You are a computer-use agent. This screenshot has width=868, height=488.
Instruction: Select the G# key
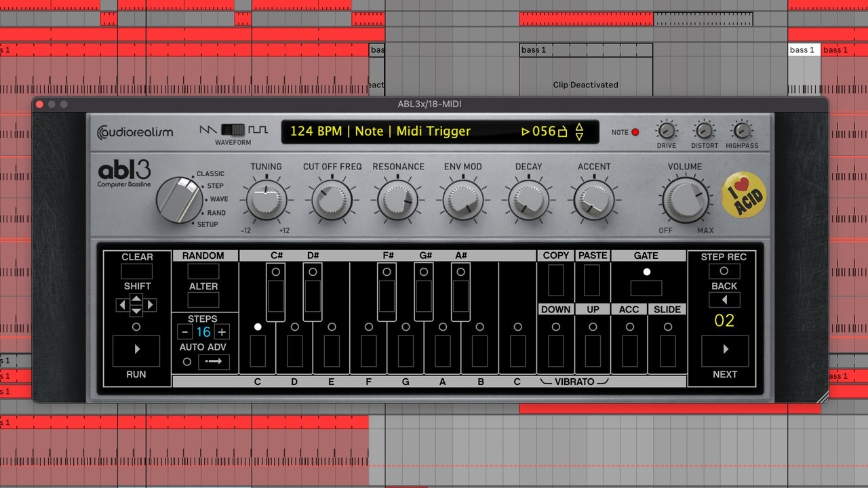pyautogui.click(x=425, y=295)
